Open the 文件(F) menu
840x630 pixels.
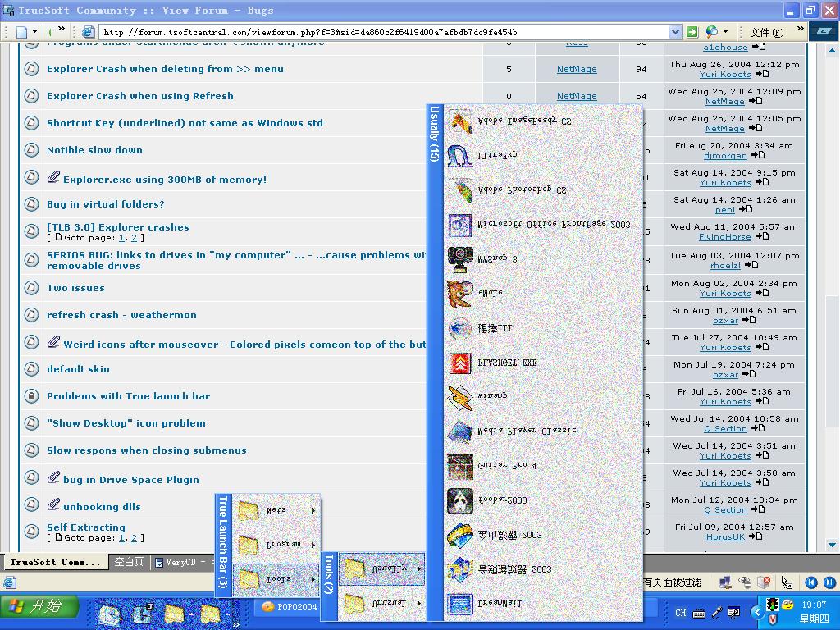coord(766,32)
